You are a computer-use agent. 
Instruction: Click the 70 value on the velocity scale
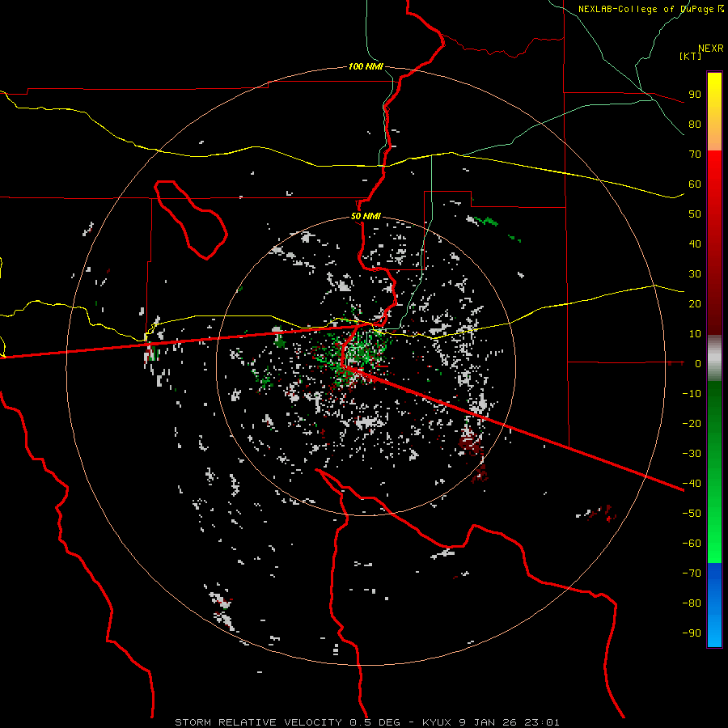pyautogui.click(x=695, y=154)
